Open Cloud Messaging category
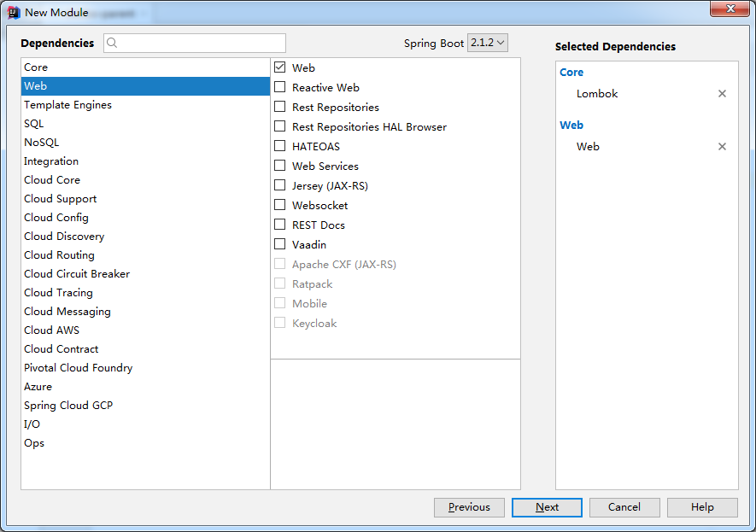The image size is (756, 532). 145,312
